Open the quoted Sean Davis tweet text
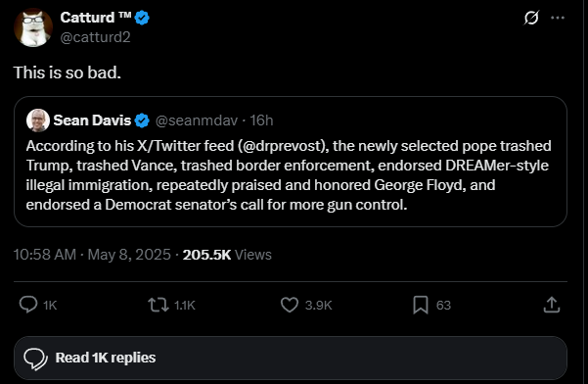Viewport: 588px width, 384px height. (289, 175)
